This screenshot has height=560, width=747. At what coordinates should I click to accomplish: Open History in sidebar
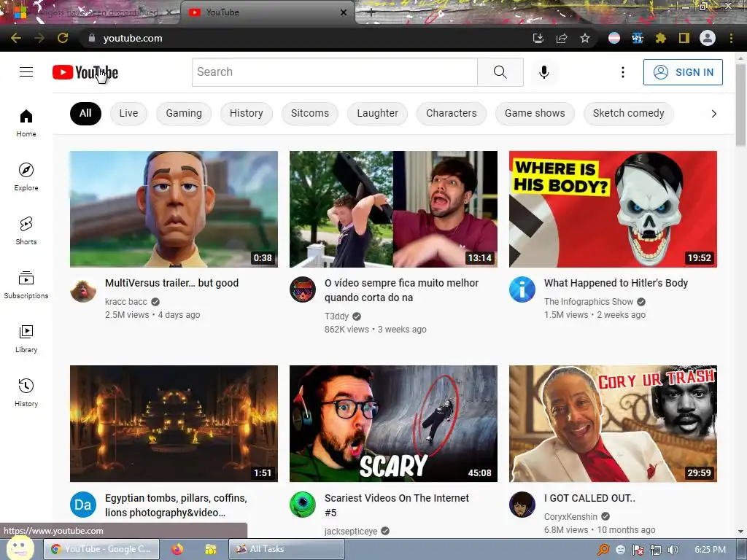click(x=26, y=392)
